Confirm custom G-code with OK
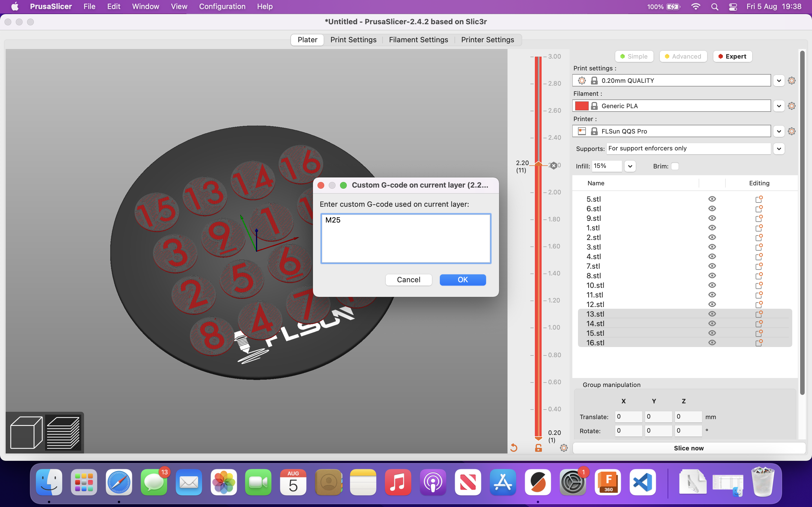This screenshot has height=507, width=812. [463, 280]
